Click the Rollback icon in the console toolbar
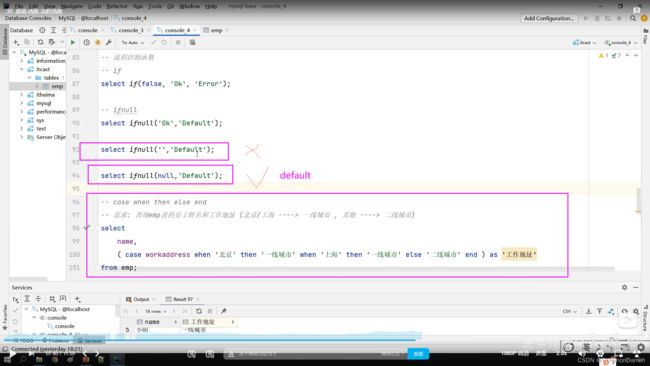 pos(164,42)
